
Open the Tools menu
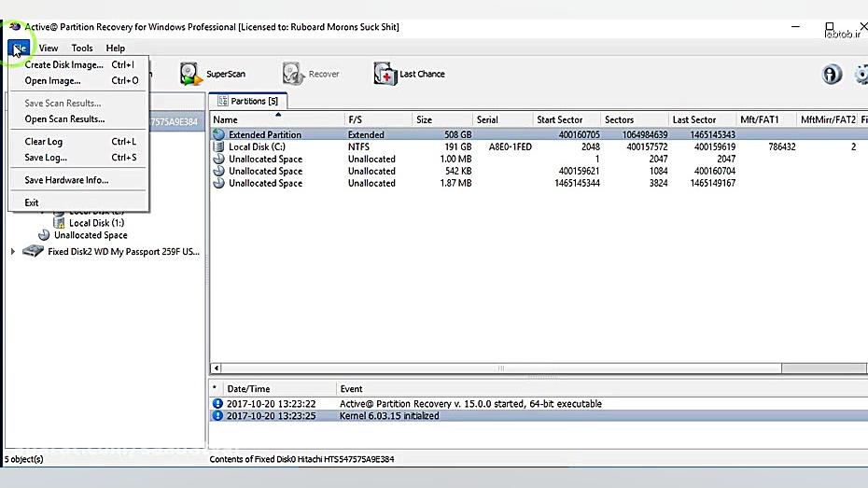(82, 49)
